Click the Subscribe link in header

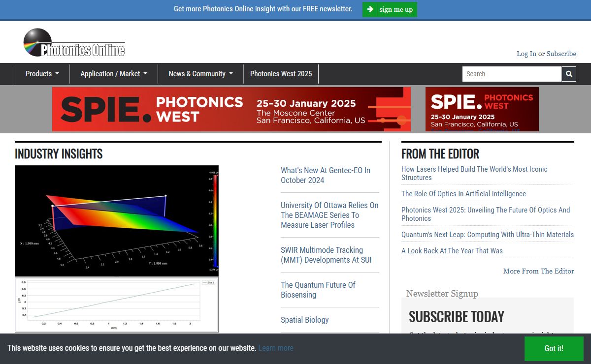(561, 54)
